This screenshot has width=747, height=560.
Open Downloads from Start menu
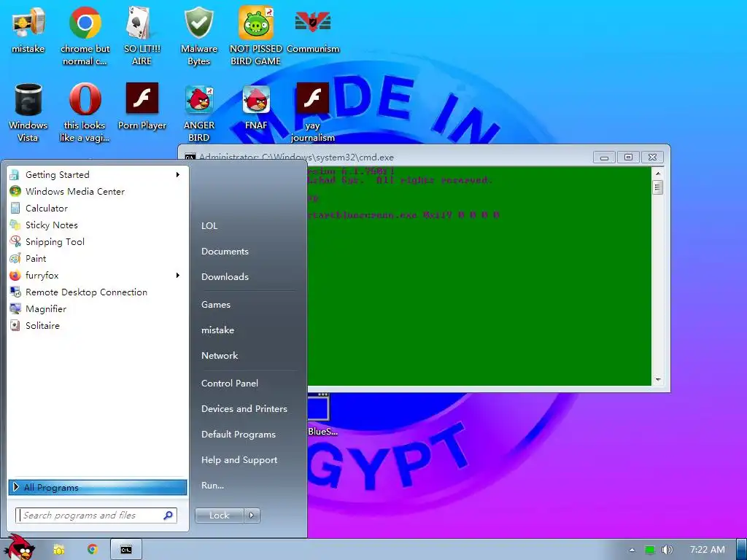[225, 276]
